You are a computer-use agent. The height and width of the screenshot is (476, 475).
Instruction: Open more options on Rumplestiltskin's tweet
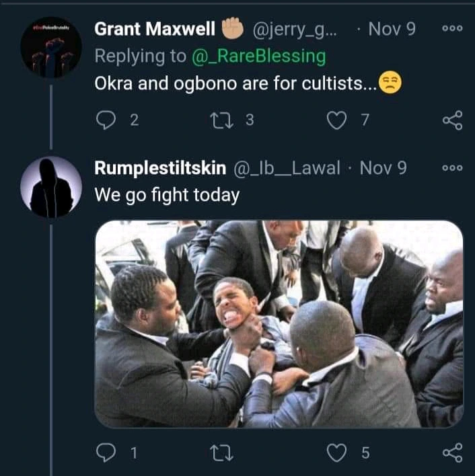tap(452, 168)
